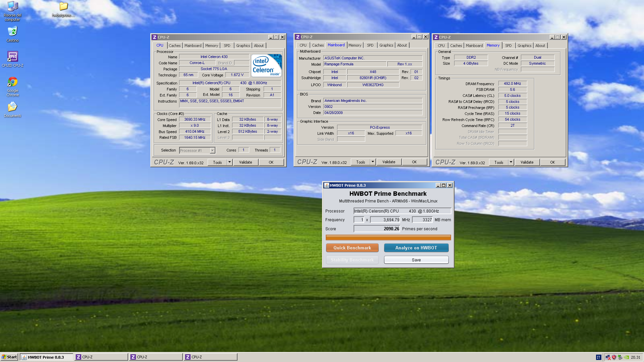Click Validate in left CPU-Z window

(246, 162)
